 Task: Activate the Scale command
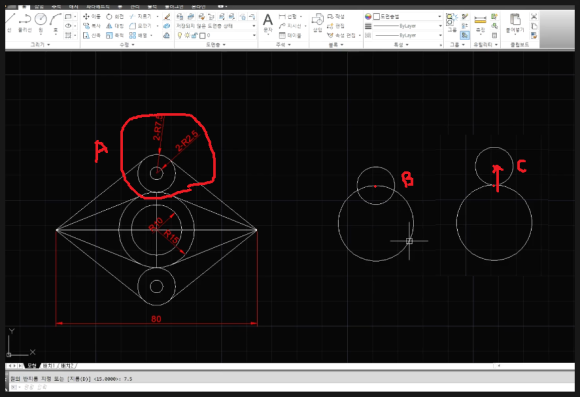coord(115,36)
